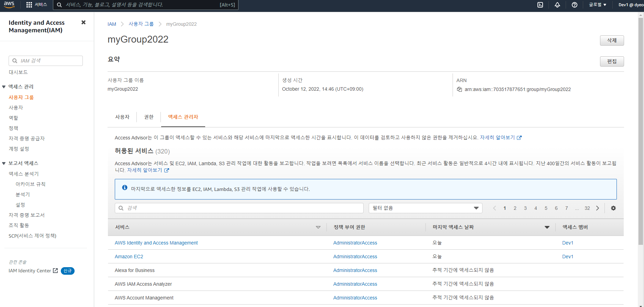This screenshot has height=307, width=644.
Task: Open the help question mark icon
Action: (575, 5)
